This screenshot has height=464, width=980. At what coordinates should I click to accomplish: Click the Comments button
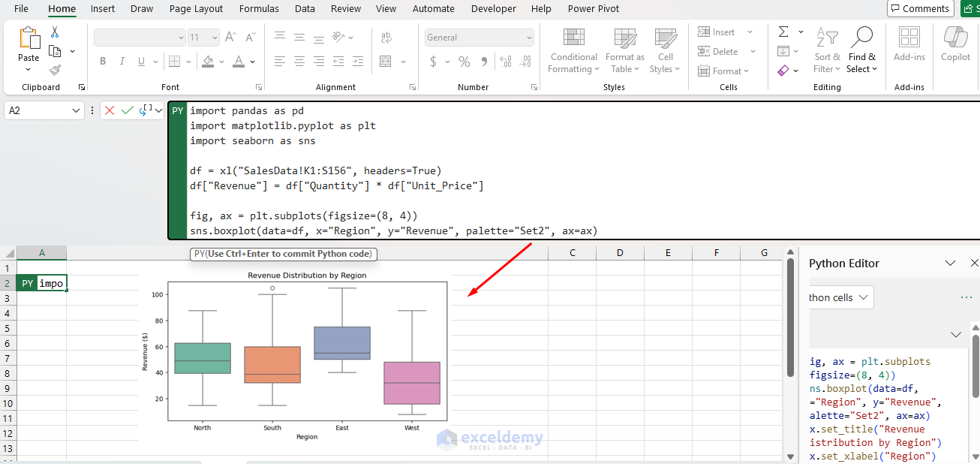pyautogui.click(x=921, y=9)
